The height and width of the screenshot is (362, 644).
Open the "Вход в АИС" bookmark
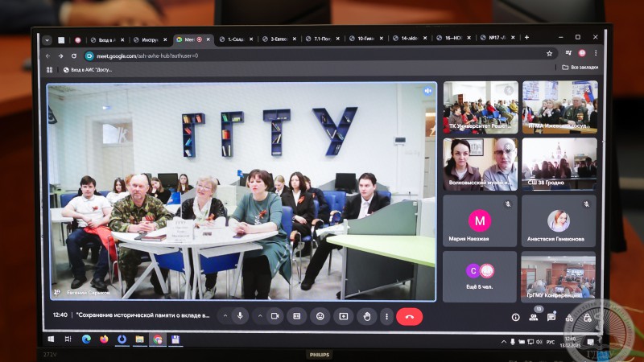(91, 69)
